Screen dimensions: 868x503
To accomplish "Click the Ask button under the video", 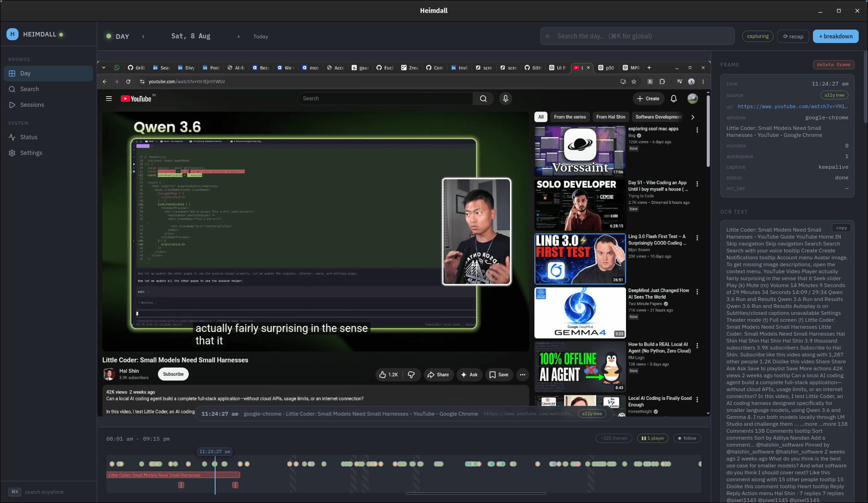I will (469, 375).
